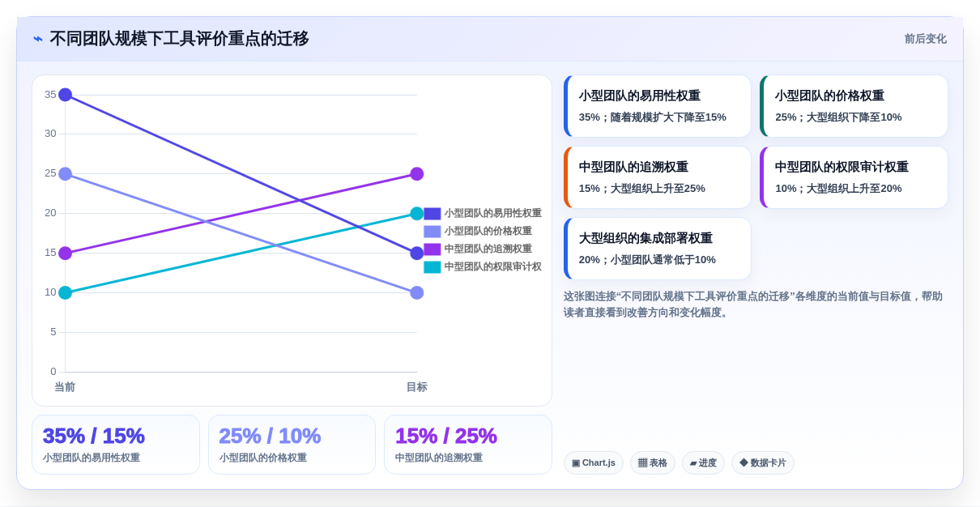The height and width of the screenshot is (507, 980).
Task: Open the 小型团队的易用性权重 info card
Action: (x=658, y=106)
